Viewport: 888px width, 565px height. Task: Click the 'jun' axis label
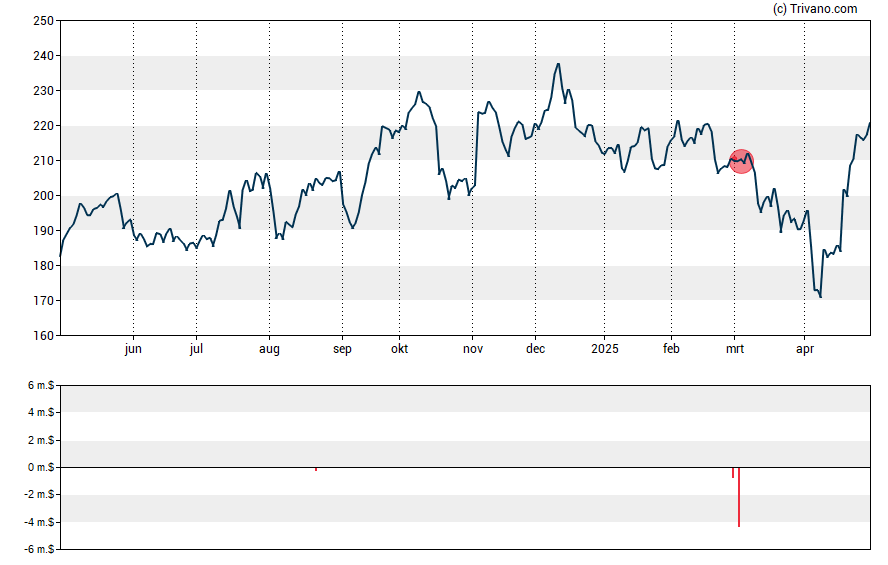click(x=133, y=349)
